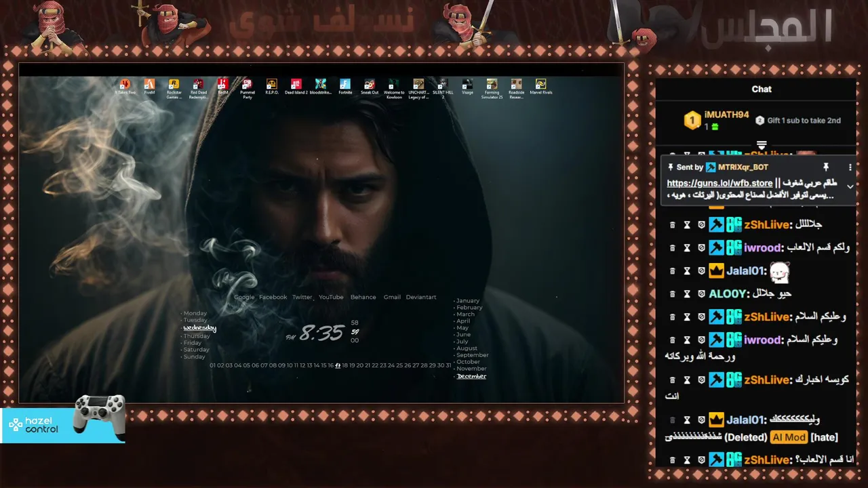This screenshot has height=488, width=868.
Task: Click the 'Gift 1 sub to take 2nd' prompt
Action: click(x=798, y=121)
